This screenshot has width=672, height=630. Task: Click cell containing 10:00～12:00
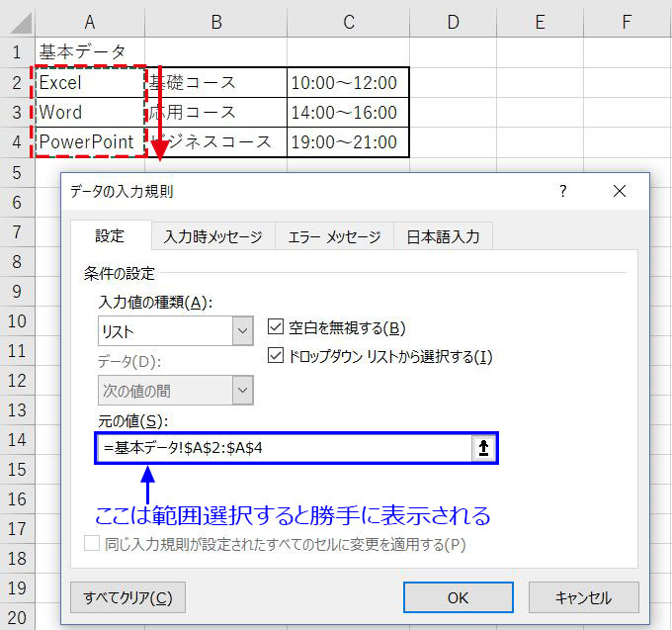tap(349, 82)
